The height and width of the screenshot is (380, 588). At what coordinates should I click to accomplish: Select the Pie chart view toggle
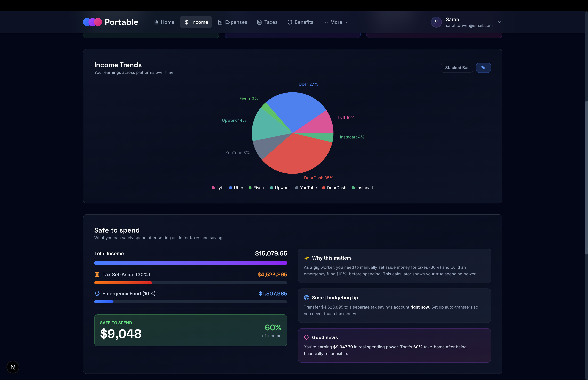(x=483, y=68)
